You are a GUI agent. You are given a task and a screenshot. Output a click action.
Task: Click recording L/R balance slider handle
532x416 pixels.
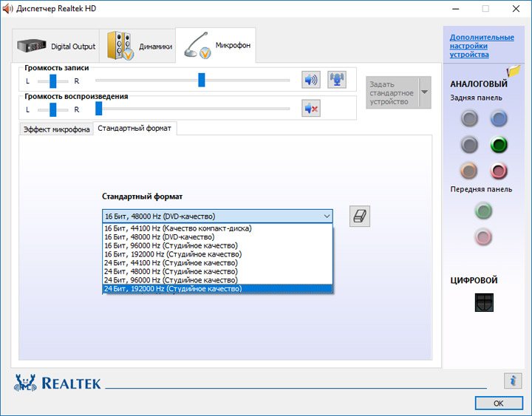pyautogui.click(x=53, y=81)
